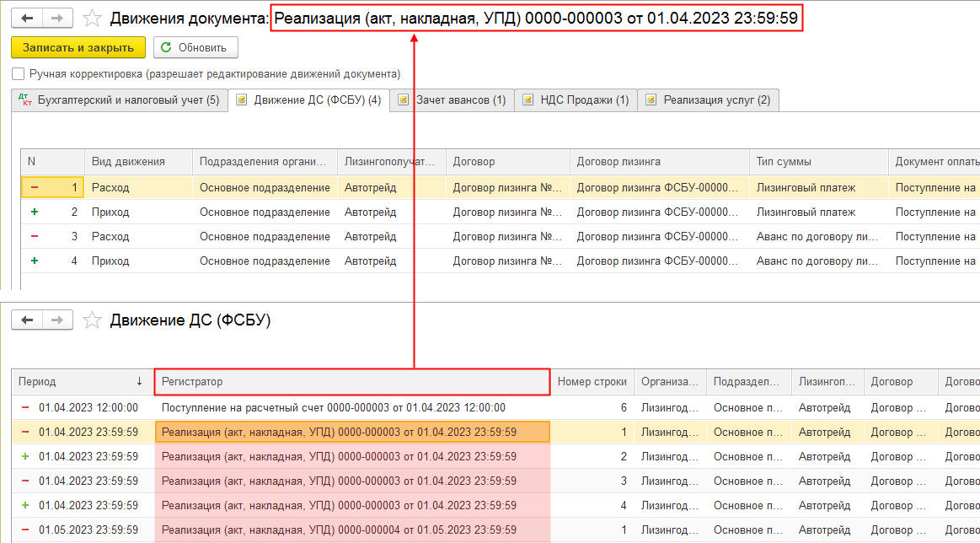The width and height of the screenshot is (980, 543).
Task: Click the forward arrow in the top window
Action: point(57,18)
